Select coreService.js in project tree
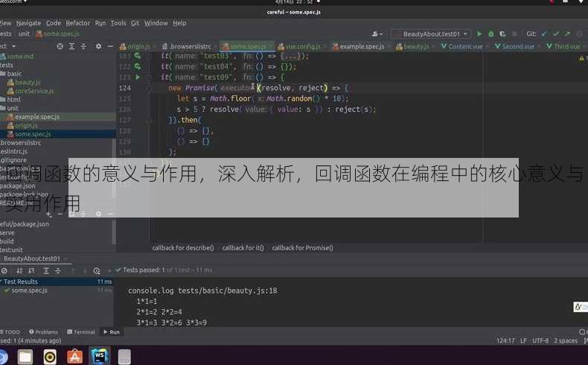Image resolution: width=588 pixels, height=365 pixels. click(31, 91)
